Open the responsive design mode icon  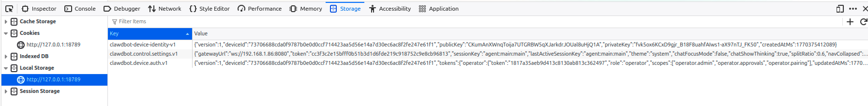[840, 9]
